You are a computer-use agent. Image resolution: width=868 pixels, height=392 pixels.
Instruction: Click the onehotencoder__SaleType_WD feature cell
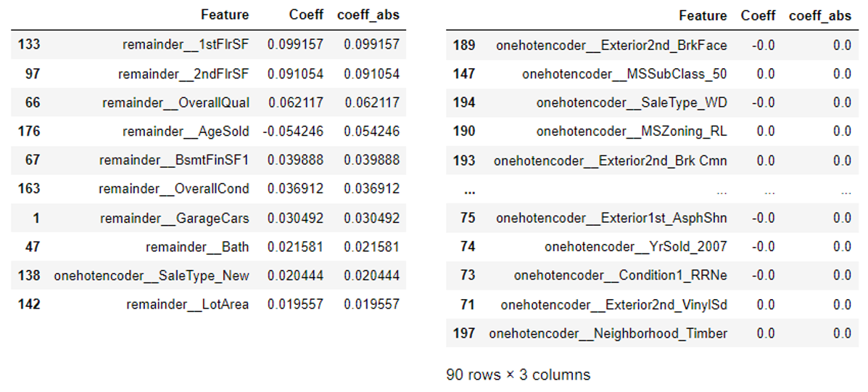tap(632, 103)
